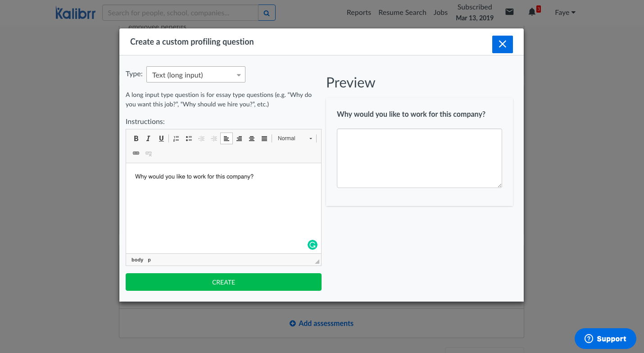This screenshot has height=353, width=644.
Task: Click the green CREATE button
Action: pos(223,282)
